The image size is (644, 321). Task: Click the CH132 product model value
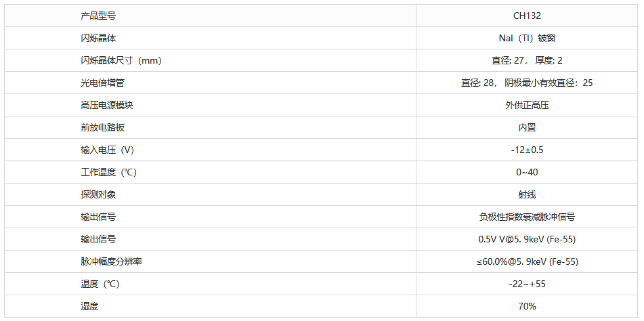pyautogui.click(x=527, y=16)
